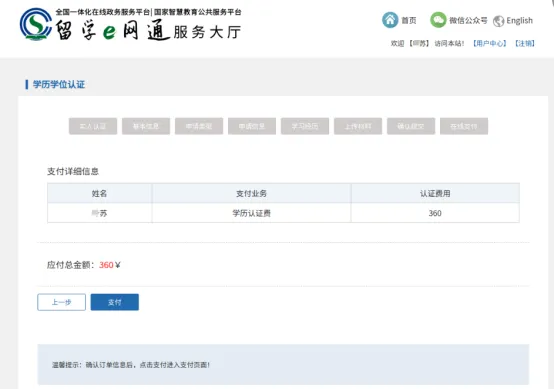Click the 认证费用 column header
Viewport: 554px width, 389px height.
(x=435, y=193)
